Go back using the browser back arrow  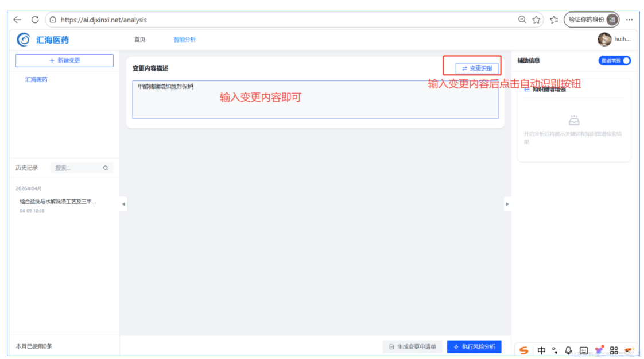coord(17,20)
